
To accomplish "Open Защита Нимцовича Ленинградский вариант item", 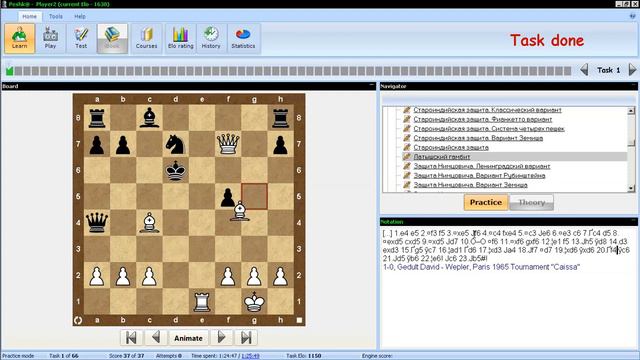I will [x=482, y=166].
